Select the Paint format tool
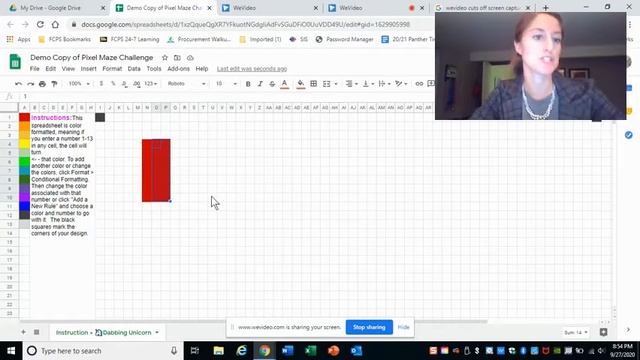 coord(54,84)
